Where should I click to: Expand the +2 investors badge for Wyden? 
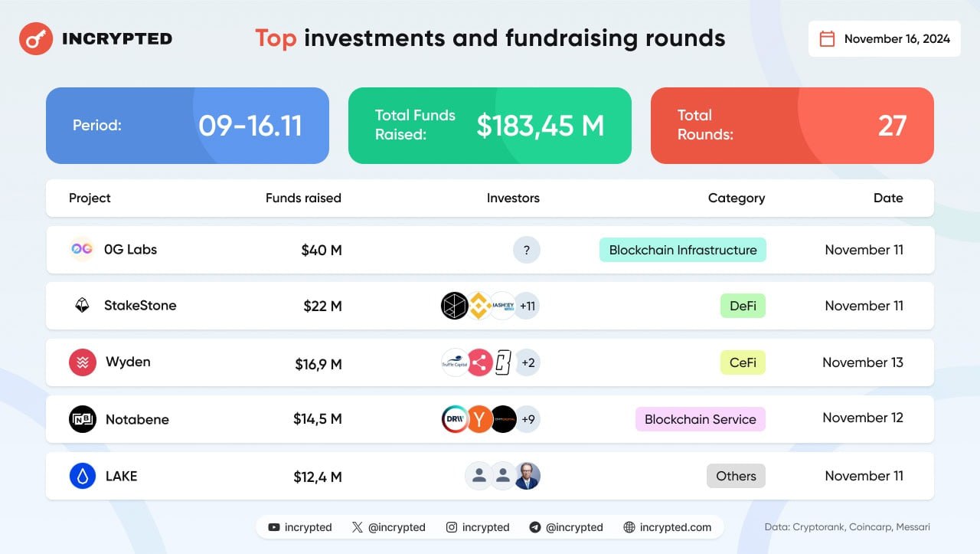point(528,362)
